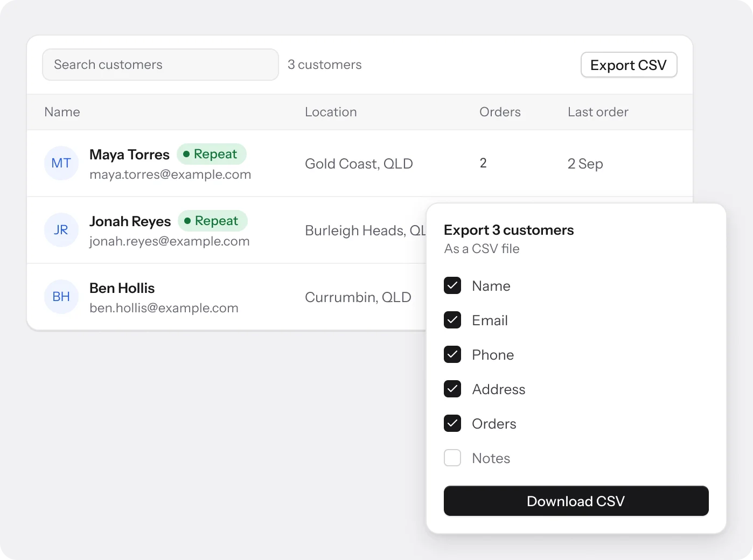This screenshot has width=753, height=560.
Task: Click maya.torres@example.com email
Action: (x=170, y=174)
